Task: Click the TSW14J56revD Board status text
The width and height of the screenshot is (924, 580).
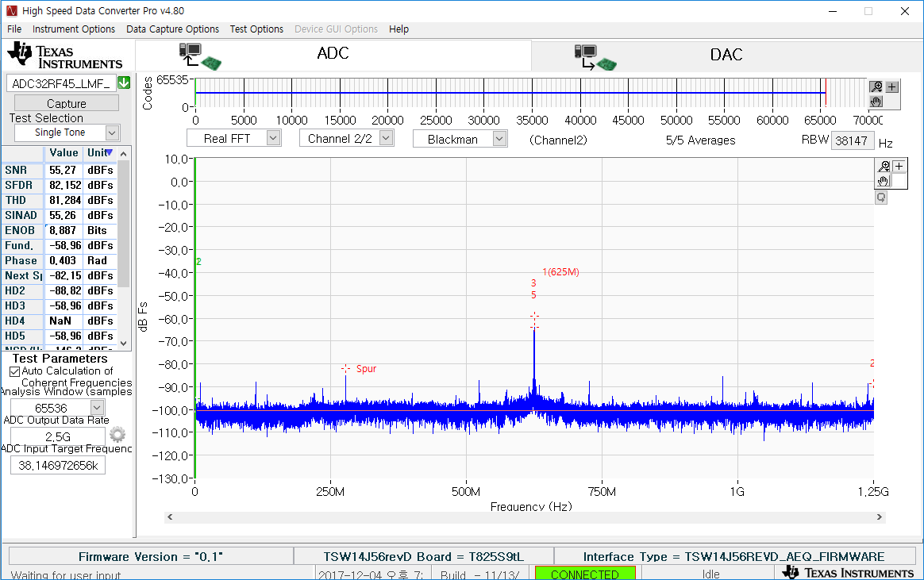Action: coord(424,556)
